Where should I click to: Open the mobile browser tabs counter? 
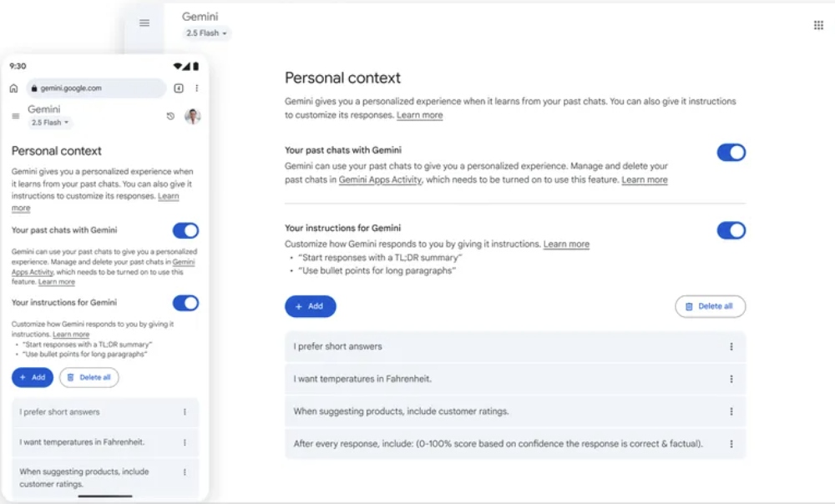[179, 88]
